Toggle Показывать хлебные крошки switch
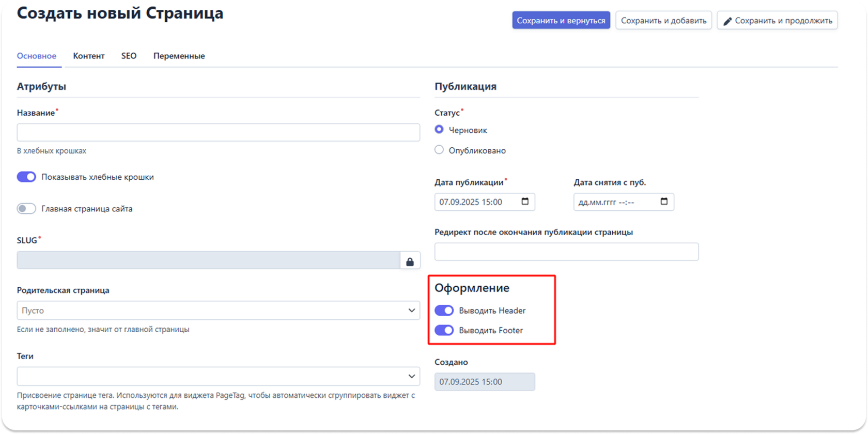The height and width of the screenshot is (434, 868). (26, 177)
